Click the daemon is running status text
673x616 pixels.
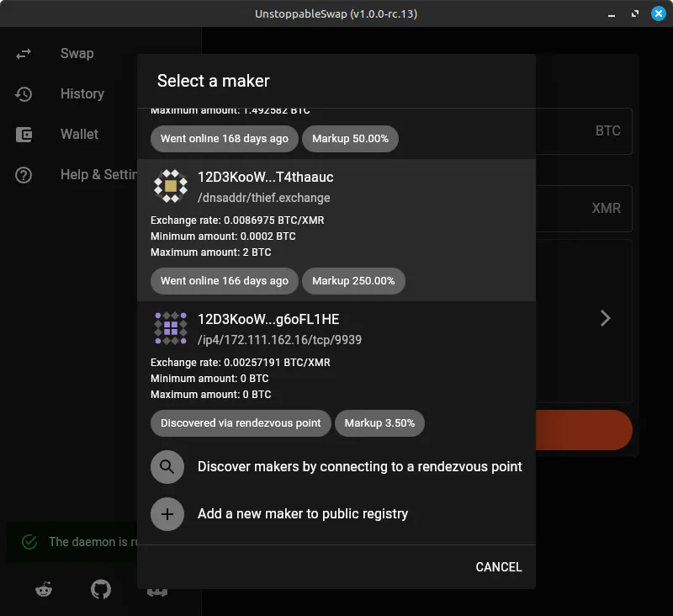coord(93,542)
